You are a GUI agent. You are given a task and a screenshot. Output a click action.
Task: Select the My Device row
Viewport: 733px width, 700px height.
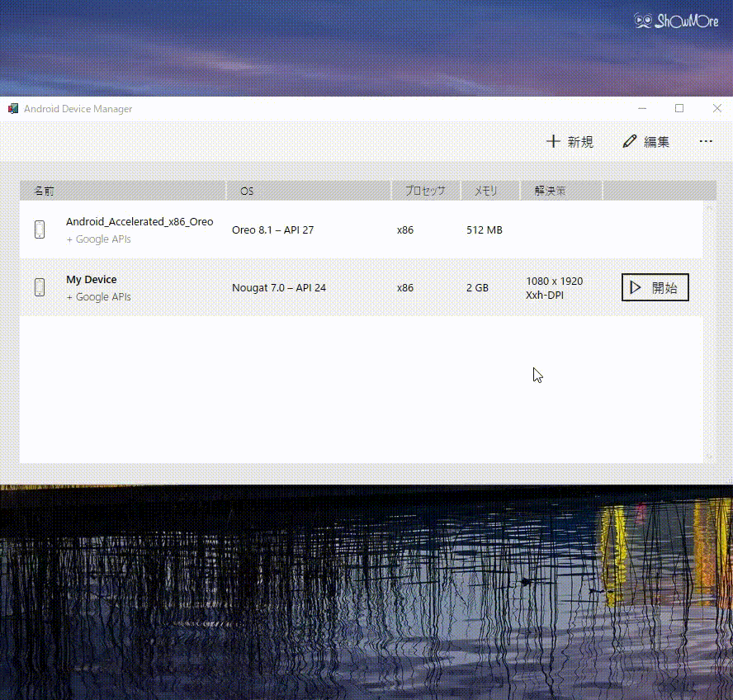330,287
